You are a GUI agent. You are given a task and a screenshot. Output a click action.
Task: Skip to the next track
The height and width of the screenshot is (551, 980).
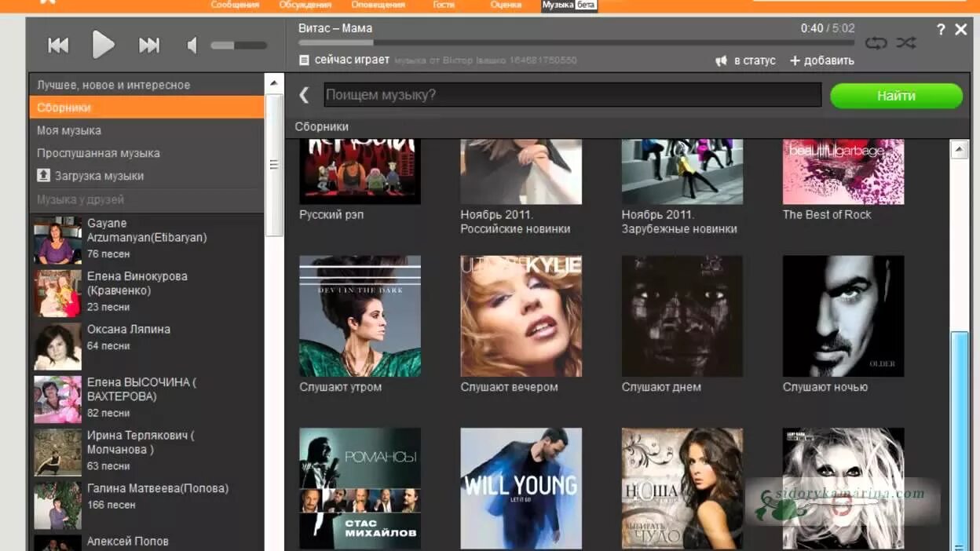click(x=149, y=46)
